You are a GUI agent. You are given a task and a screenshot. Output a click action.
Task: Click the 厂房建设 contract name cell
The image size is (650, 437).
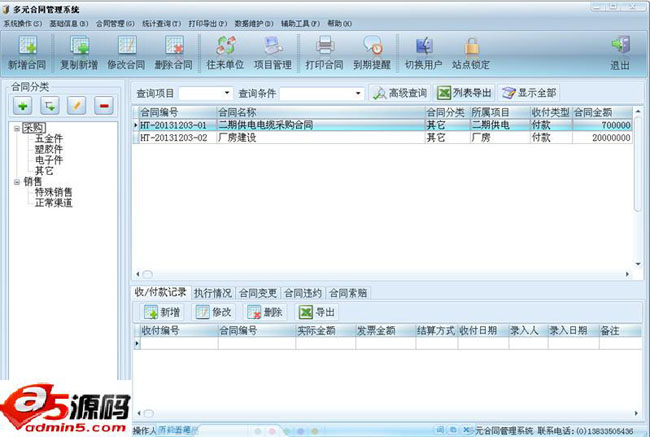[x=321, y=138]
